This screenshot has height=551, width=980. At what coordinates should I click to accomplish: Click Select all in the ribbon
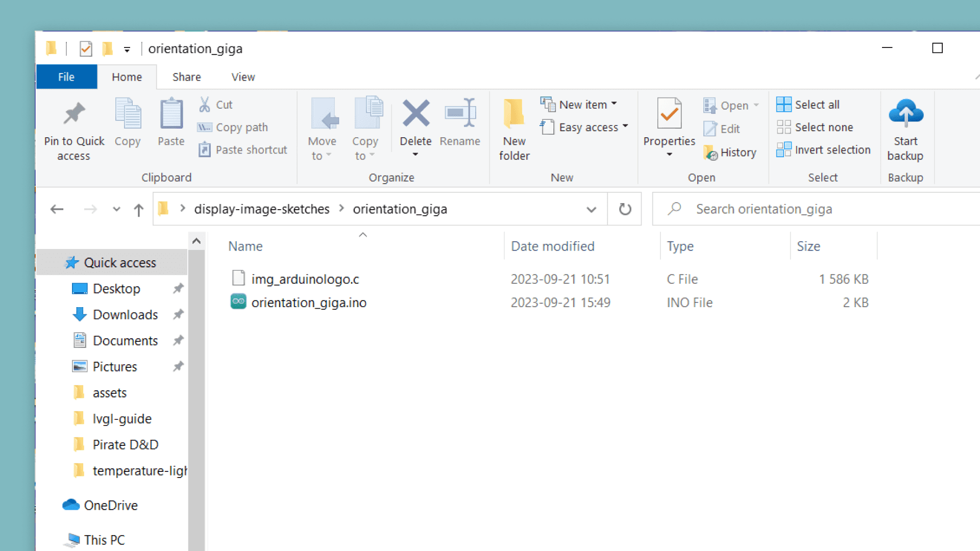[808, 105]
